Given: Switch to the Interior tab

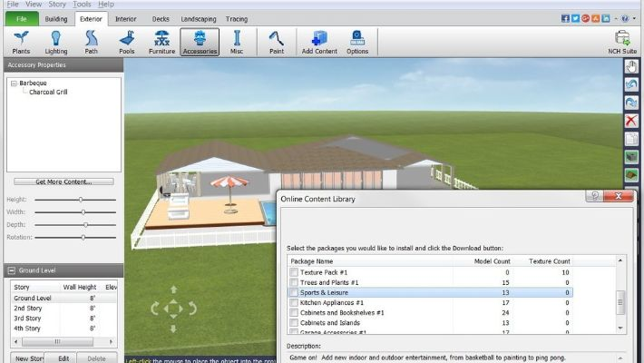Looking at the screenshot, I should pyautogui.click(x=126, y=17).
